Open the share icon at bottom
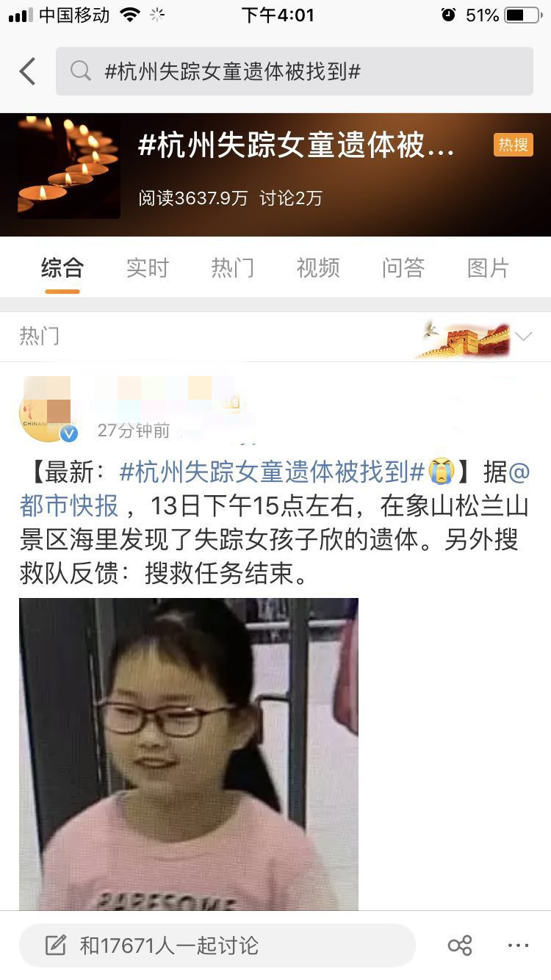This screenshot has height=980, width=551. (x=460, y=945)
